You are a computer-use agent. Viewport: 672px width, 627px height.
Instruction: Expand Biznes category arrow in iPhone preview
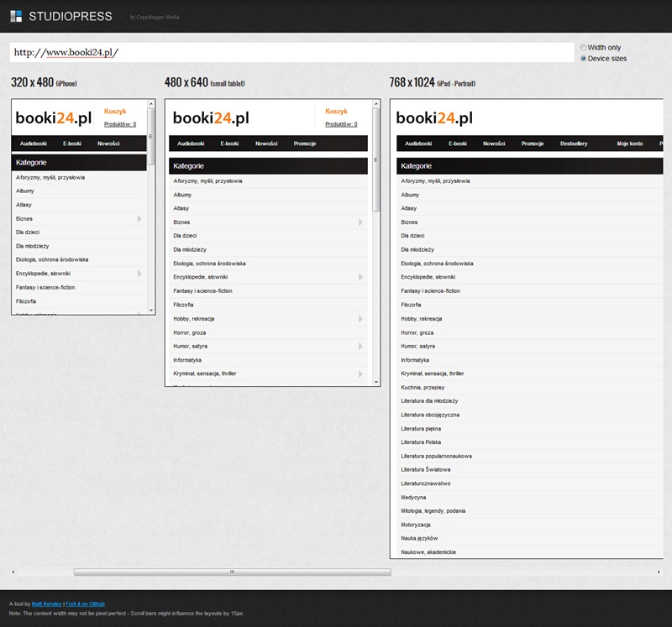139,218
